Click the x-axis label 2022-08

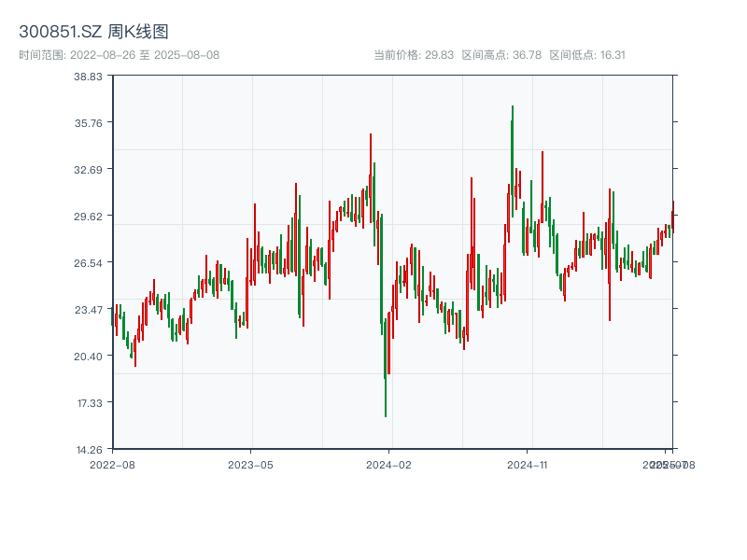pyautogui.click(x=112, y=465)
